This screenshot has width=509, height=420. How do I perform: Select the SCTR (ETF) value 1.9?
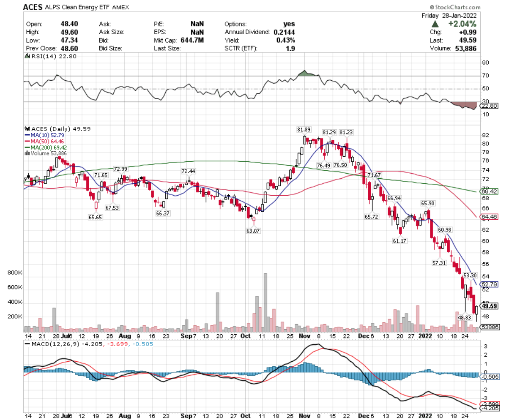pyautogui.click(x=290, y=48)
